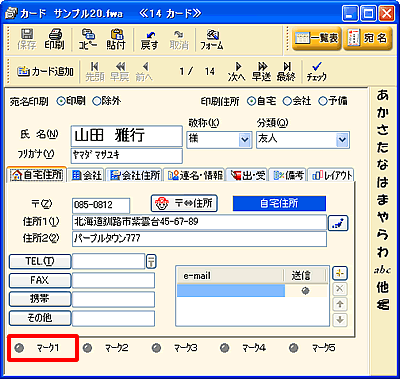Switch to the 備考 tab
This screenshot has height=379, width=400.
(288, 175)
